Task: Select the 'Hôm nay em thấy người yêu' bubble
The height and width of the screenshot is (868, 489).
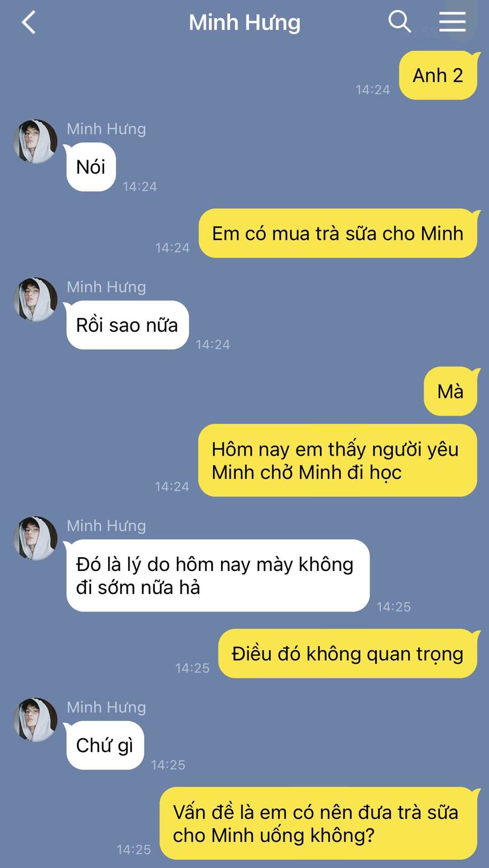Action: point(338,460)
